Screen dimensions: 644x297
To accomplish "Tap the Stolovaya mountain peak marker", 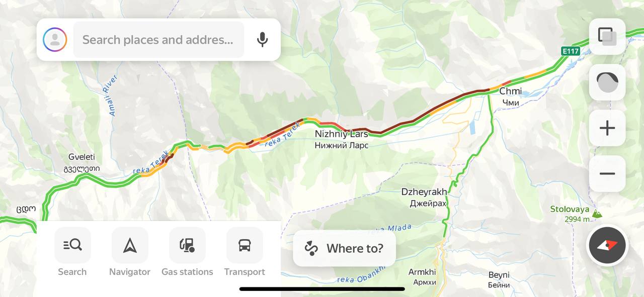I will pyautogui.click(x=597, y=214).
